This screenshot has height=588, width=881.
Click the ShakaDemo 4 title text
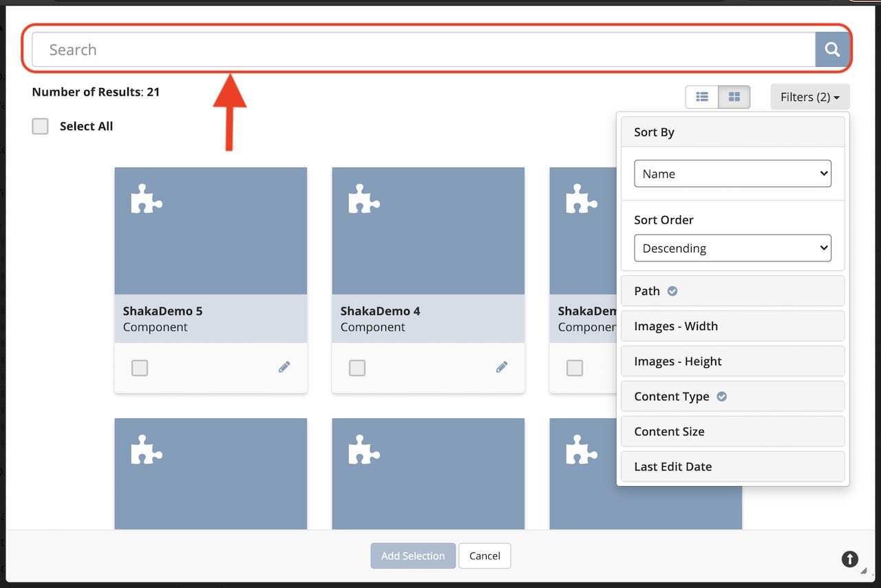(380, 311)
